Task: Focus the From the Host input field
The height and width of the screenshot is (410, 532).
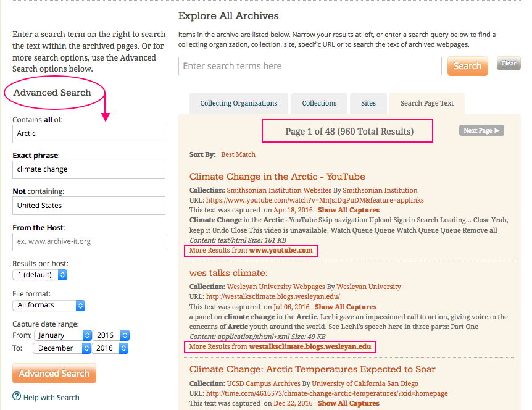Action: tap(89, 241)
